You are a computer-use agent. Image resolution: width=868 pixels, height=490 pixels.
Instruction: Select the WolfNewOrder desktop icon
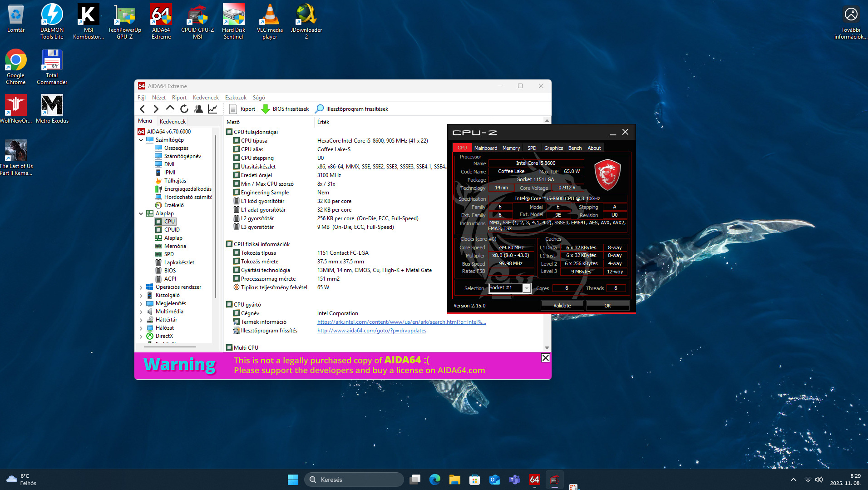(16, 109)
